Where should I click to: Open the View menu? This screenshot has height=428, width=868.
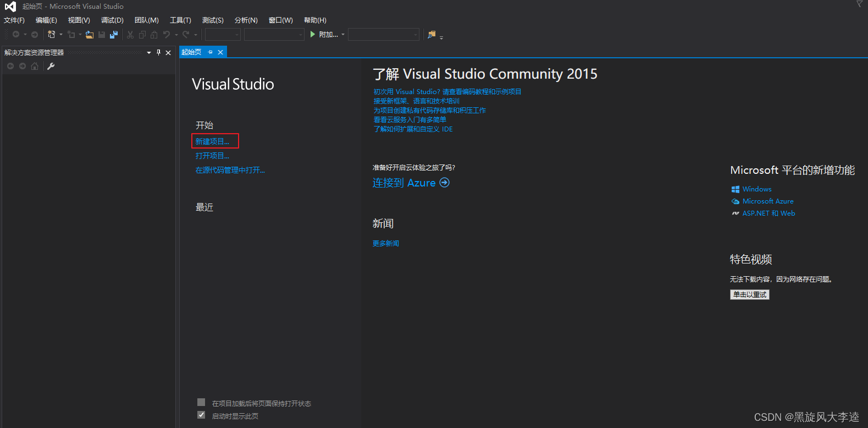[x=79, y=20]
